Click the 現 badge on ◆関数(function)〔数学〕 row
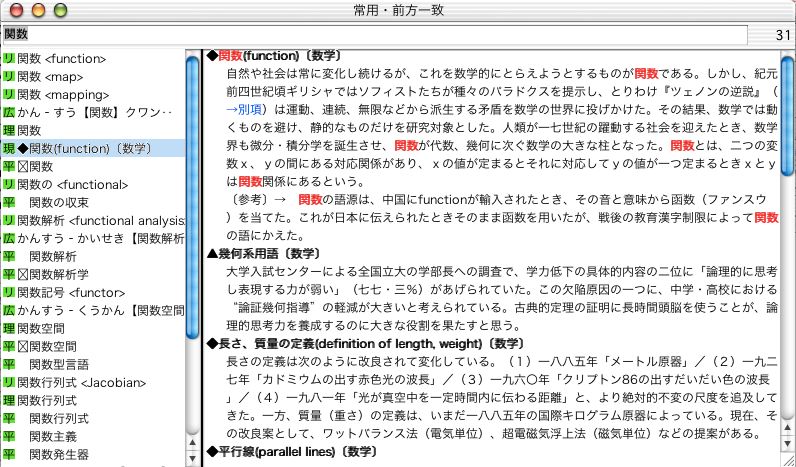The image size is (796, 467). coord(9,149)
